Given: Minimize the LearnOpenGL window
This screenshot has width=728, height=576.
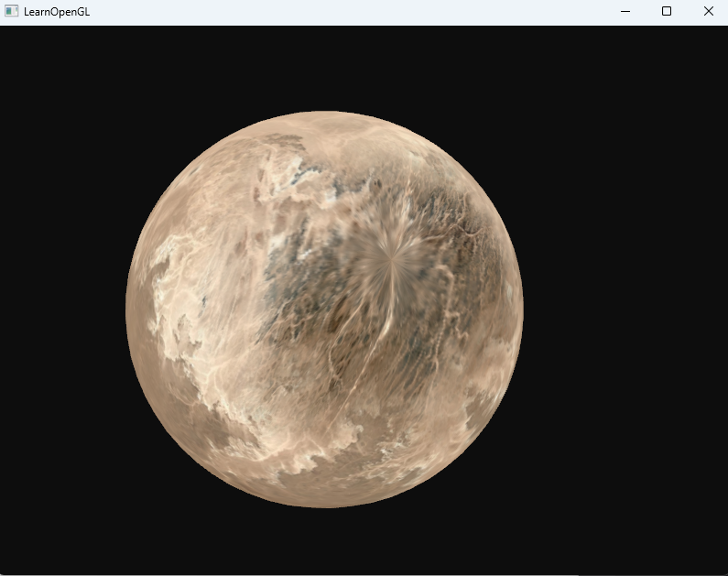Looking at the screenshot, I should (625, 11).
